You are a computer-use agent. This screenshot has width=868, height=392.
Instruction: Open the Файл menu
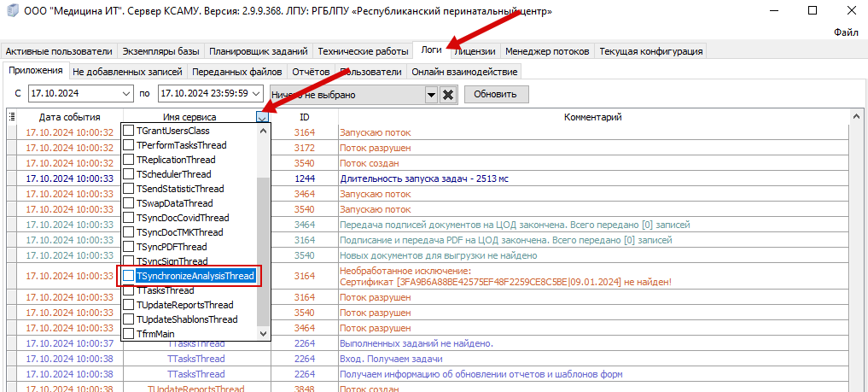846,32
